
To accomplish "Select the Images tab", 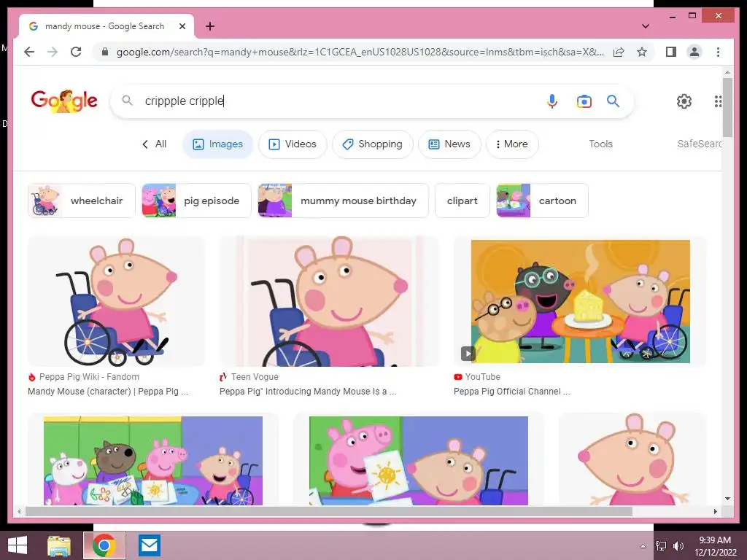I will tap(217, 144).
